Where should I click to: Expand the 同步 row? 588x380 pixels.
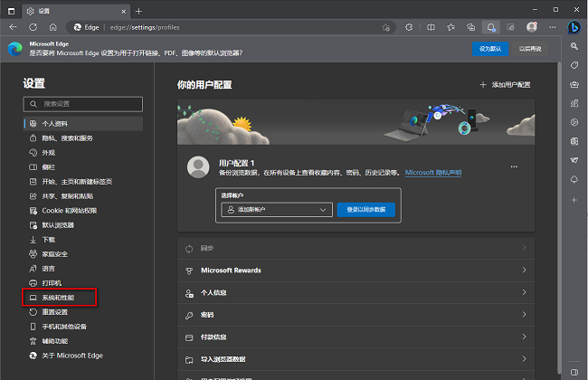[x=356, y=248]
